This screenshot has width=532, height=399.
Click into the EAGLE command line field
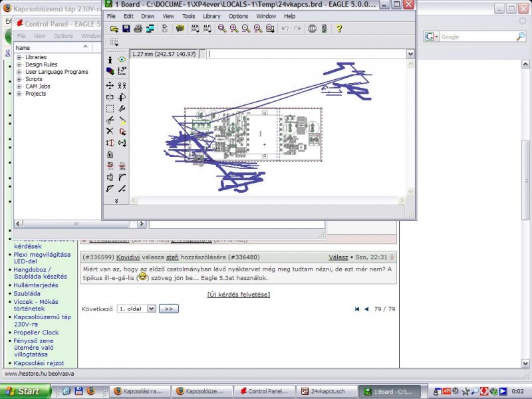point(307,54)
